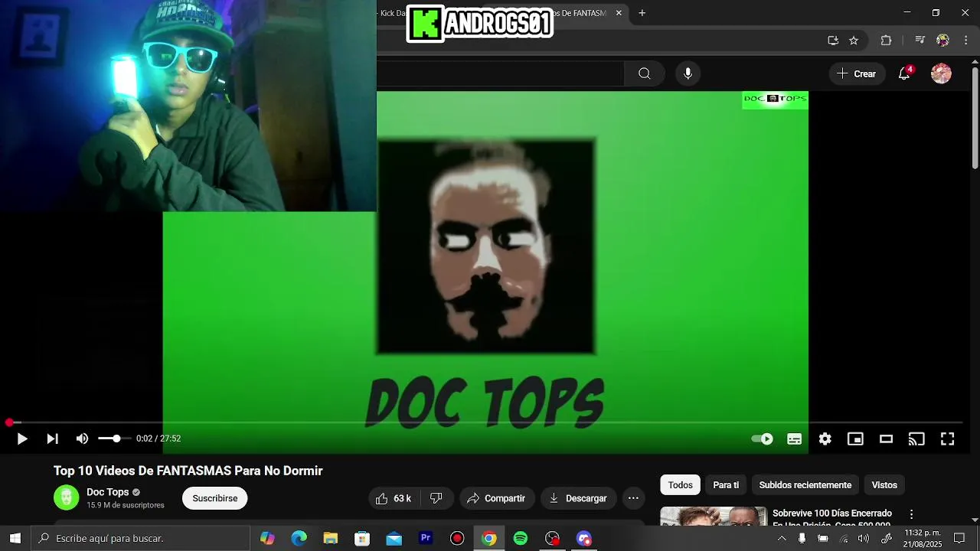Toggle the autoplay switch
This screenshot has height=551, width=980.
tap(762, 439)
